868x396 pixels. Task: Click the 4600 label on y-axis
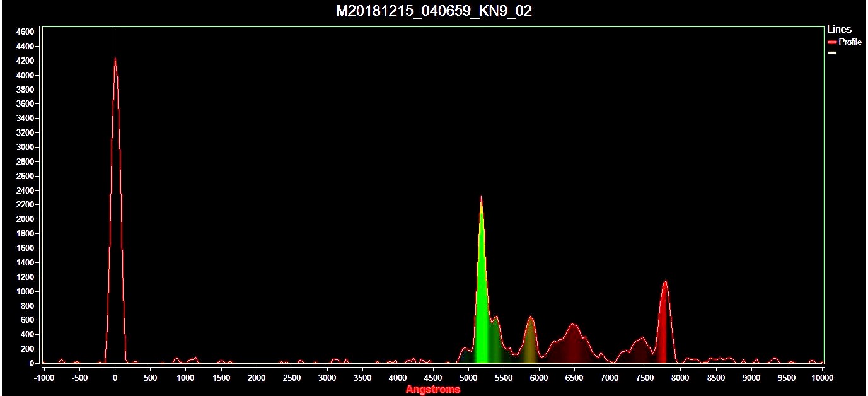(x=25, y=32)
